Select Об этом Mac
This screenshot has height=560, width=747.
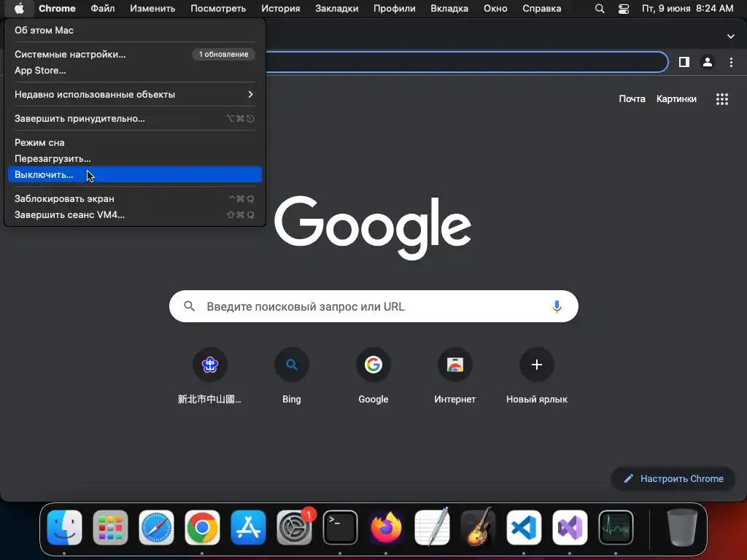(x=135, y=30)
